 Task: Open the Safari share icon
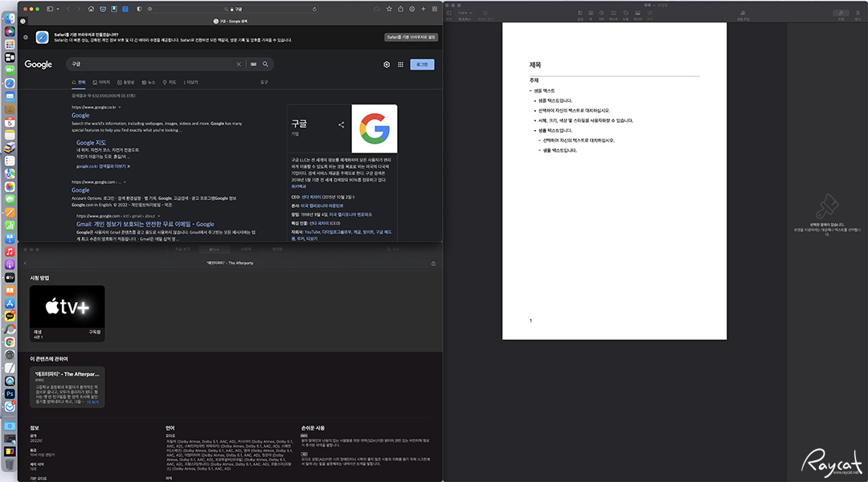(400, 9)
